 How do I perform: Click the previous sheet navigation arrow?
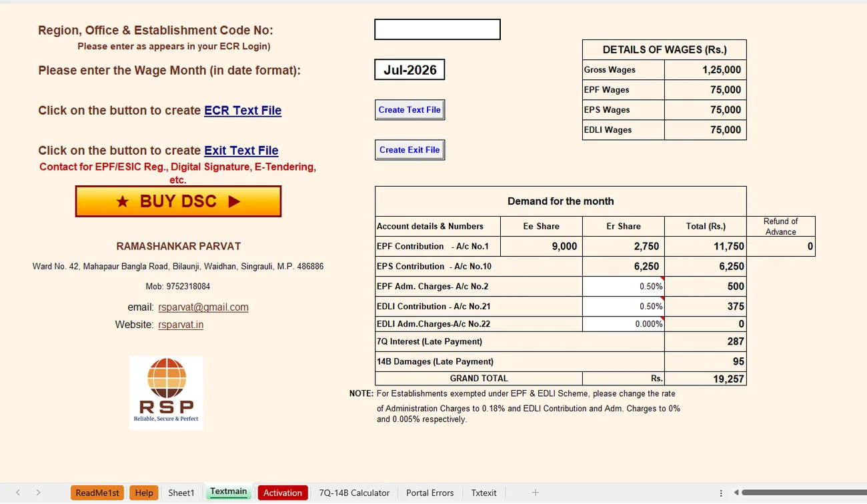click(18, 493)
